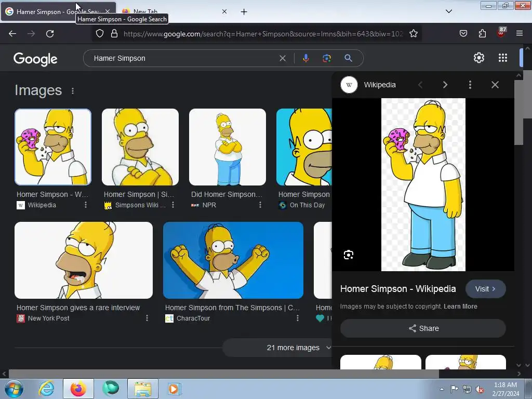
Task: Search inside image with Lens overlay icon
Action: [x=349, y=255]
